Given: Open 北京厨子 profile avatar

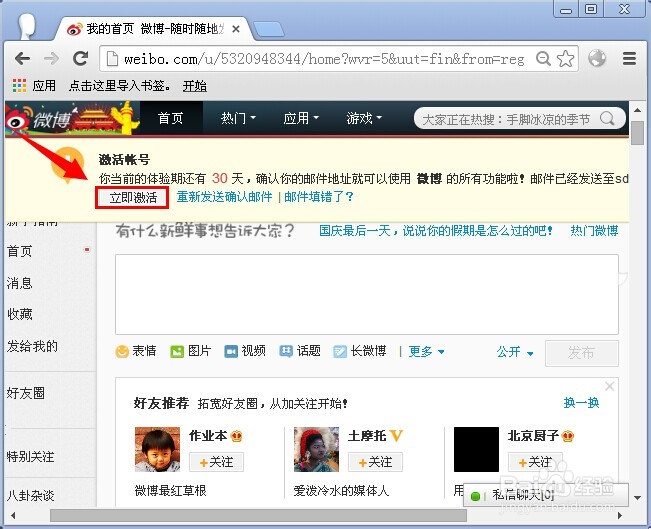Looking at the screenshot, I should 476,449.
